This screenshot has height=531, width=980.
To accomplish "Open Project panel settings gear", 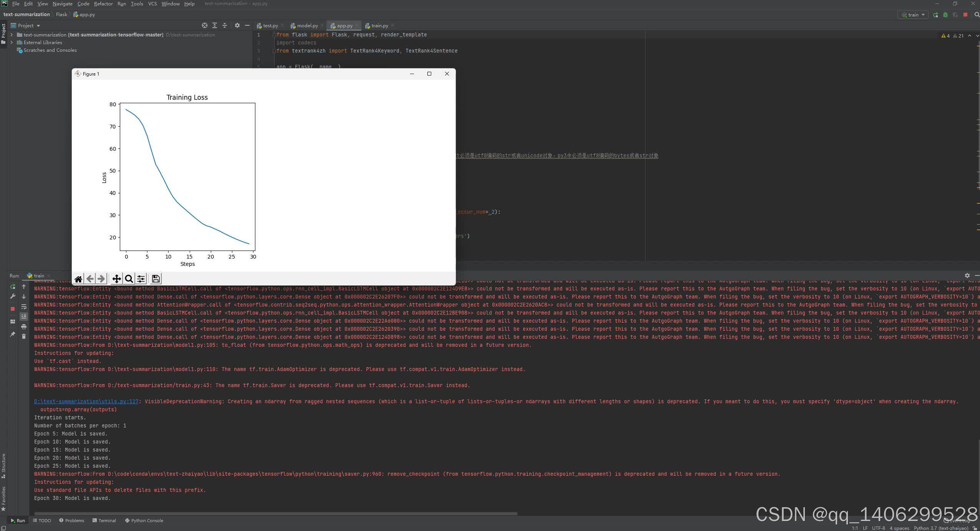I will [x=237, y=25].
